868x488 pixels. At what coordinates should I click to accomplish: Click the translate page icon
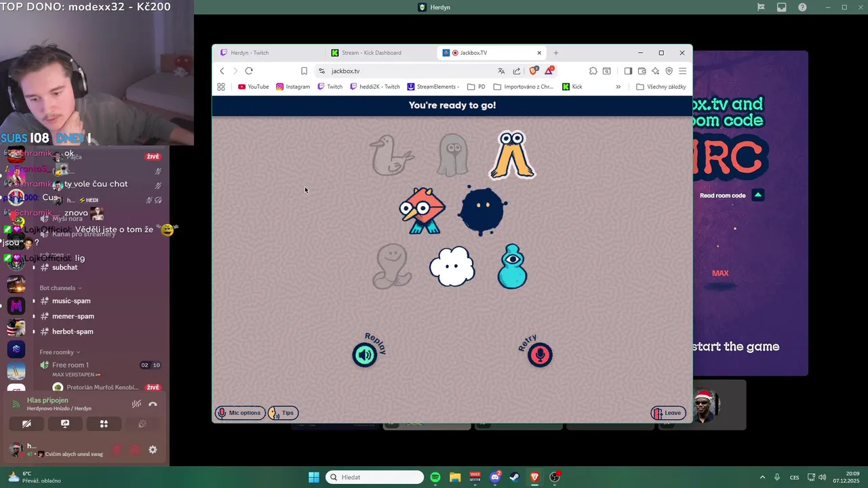pyautogui.click(x=501, y=71)
